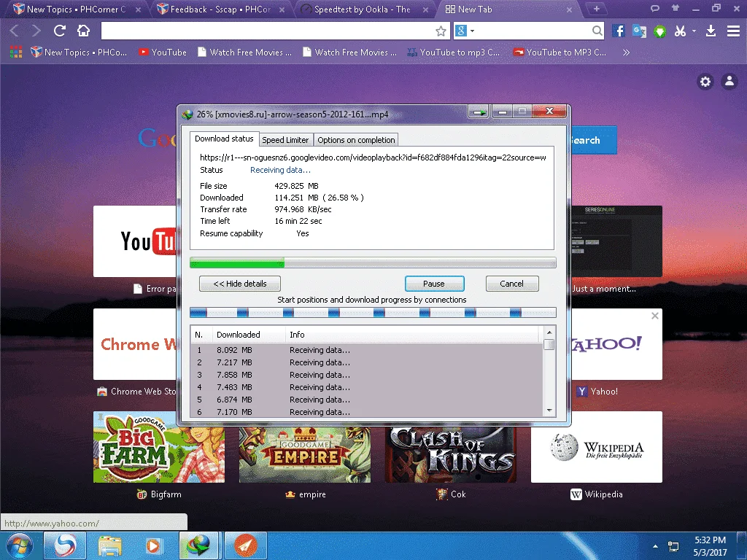Go back with the browser back arrow
Screen dimensions: 747x560
[x=15, y=31]
